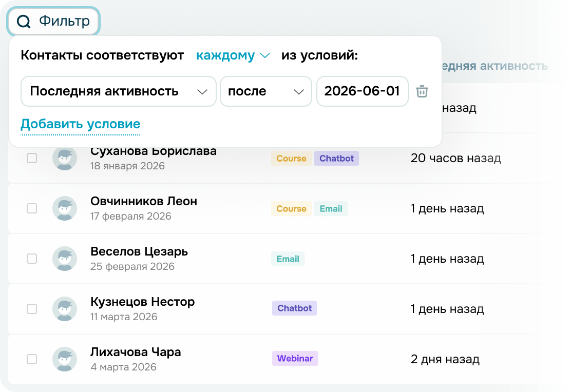Click Webinar tag on Лихачова Чара row
Screen dimensions: 570x392
click(295, 358)
